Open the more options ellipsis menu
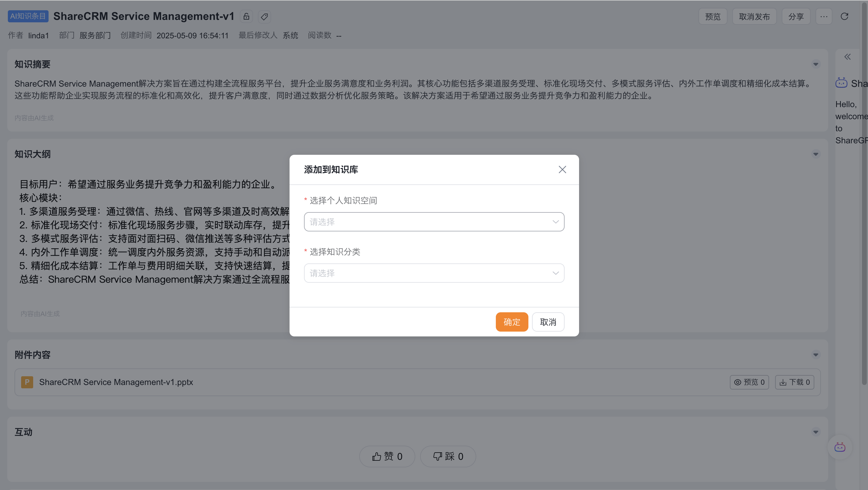 click(824, 17)
